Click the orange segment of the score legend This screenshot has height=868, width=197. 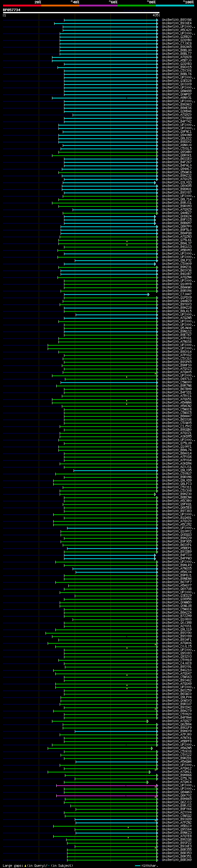[60, 6]
